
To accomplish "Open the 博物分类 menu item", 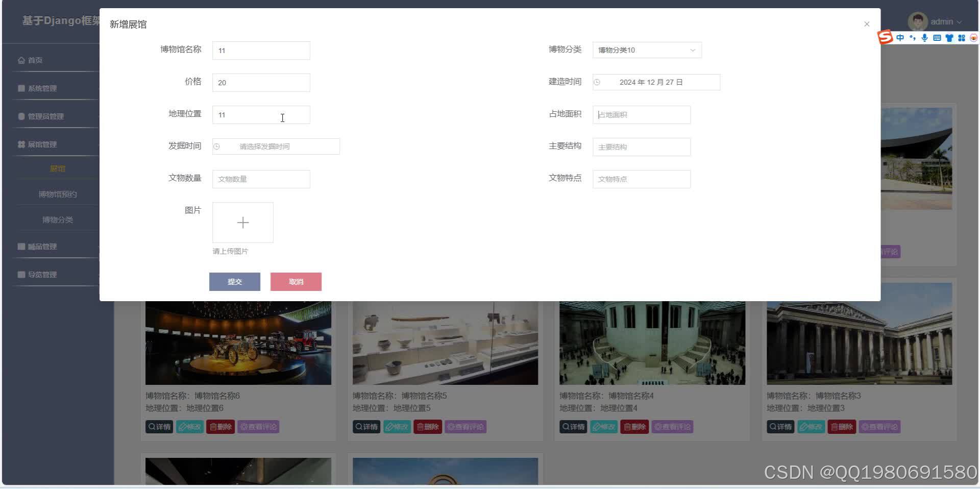I will click(58, 219).
